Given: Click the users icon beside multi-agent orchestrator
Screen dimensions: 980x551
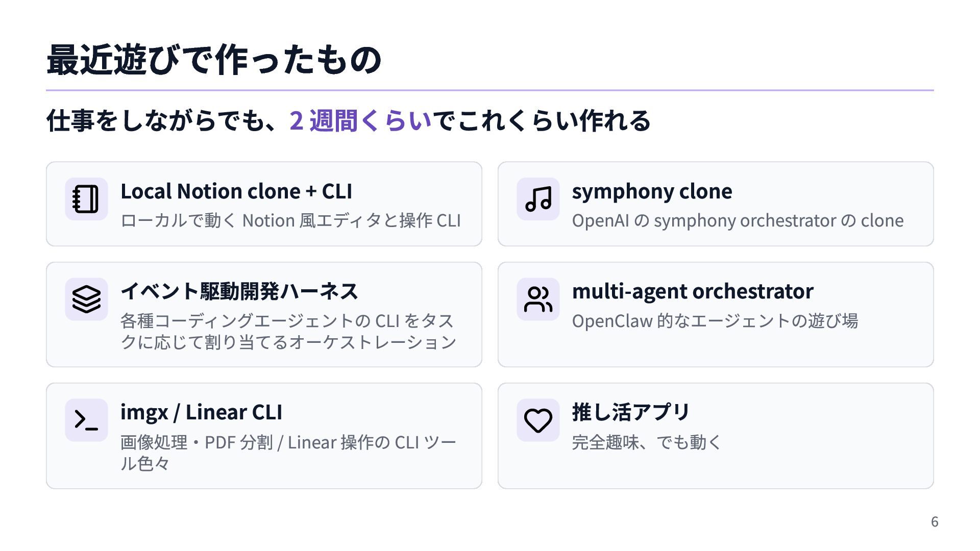Looking at the screenshot, I should pos(538,299).
